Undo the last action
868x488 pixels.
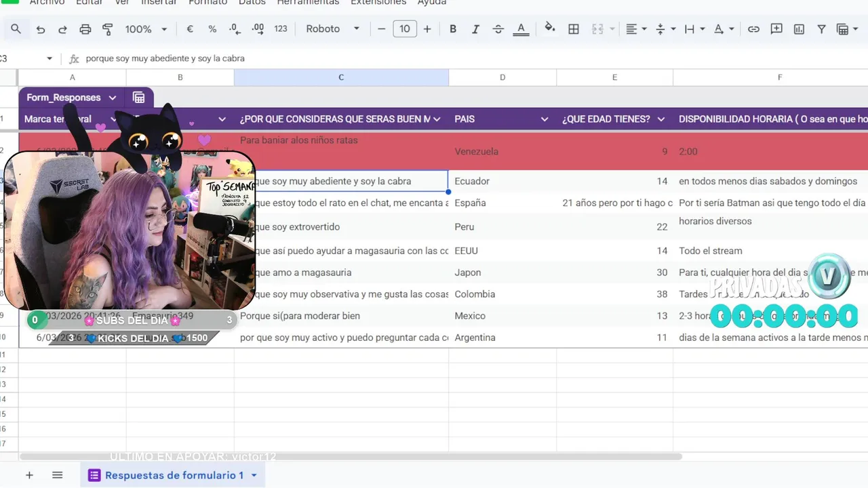[41, 29]
